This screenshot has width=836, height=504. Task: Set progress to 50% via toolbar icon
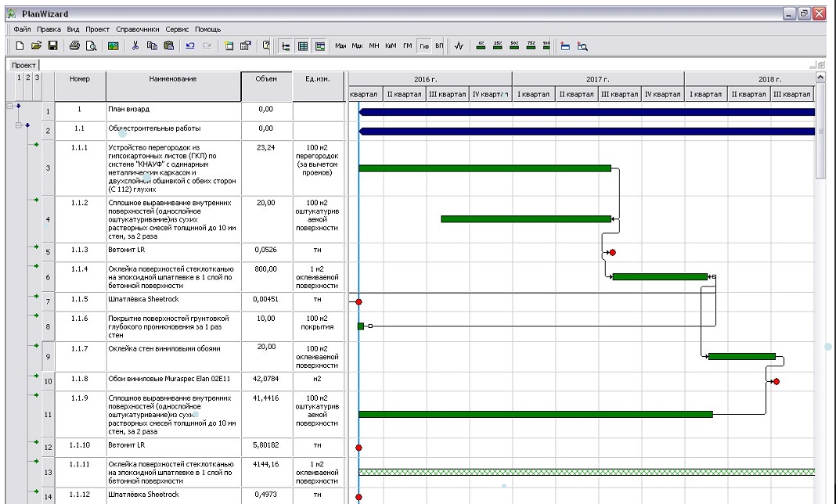[x=514, y=46]
